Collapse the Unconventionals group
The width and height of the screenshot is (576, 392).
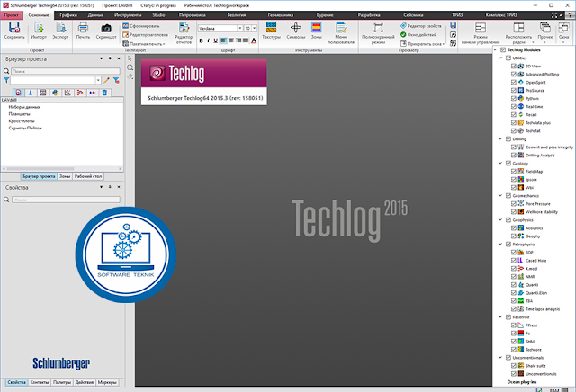tap(500, 357)
